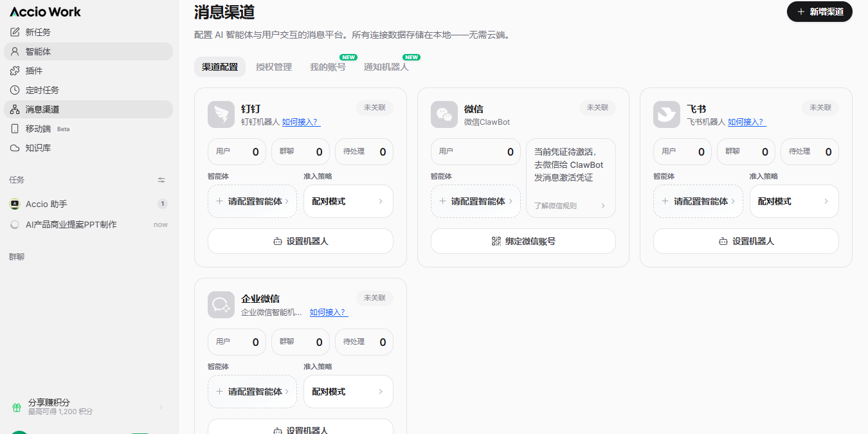
Task: Click the 微信 logo icon
Action: pyautogui.click(x=444, y=114)
